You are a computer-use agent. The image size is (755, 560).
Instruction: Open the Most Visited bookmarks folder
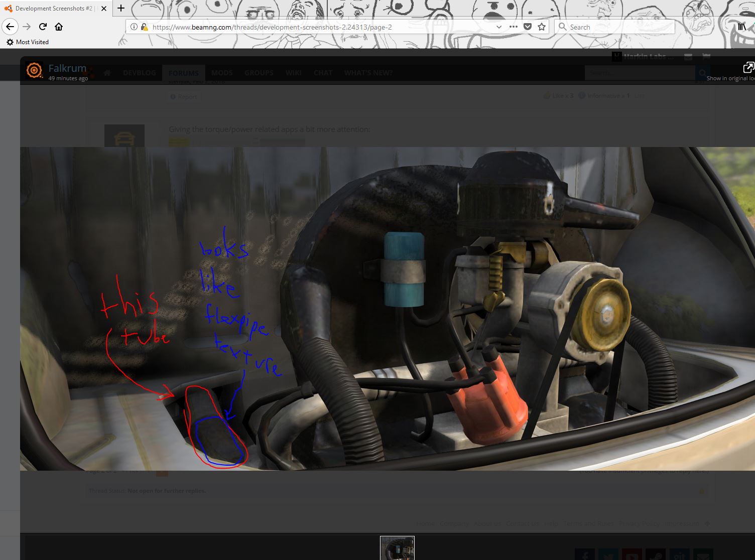(x=28, y=42)
